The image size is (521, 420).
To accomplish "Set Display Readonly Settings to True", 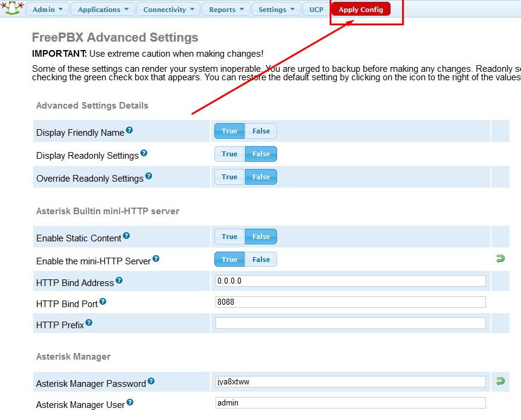I will click(229, 154).
